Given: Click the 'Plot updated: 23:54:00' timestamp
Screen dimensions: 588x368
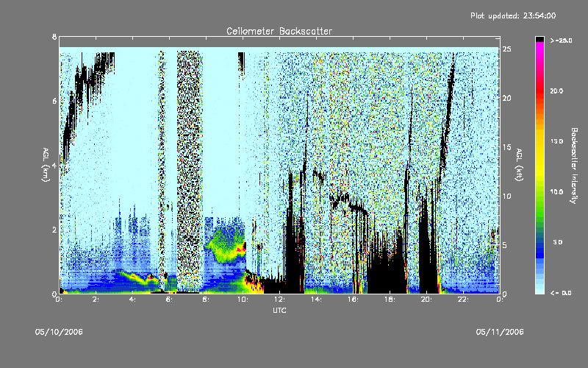Looking at the screenshot, I should click(x=513, y=15).
